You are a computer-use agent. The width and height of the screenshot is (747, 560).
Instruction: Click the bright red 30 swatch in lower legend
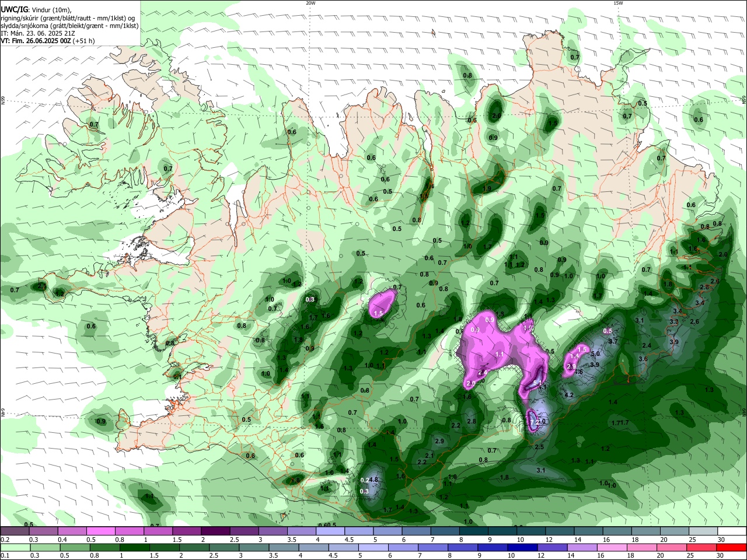732,548
